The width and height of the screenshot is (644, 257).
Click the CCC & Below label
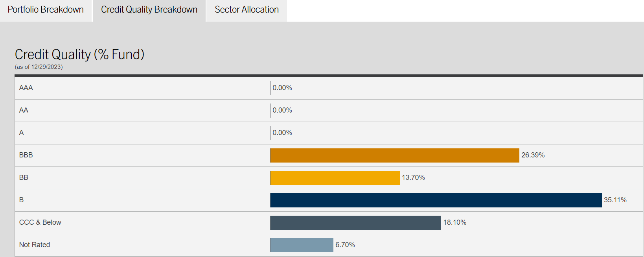[40, 222]
